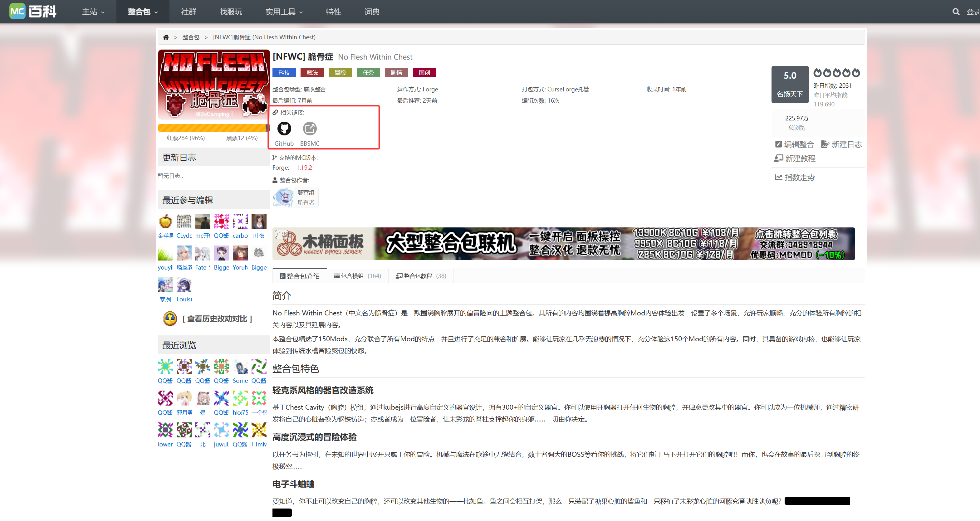
Task: Open the CurseForge托管 link
Action: tap(568, 89)
